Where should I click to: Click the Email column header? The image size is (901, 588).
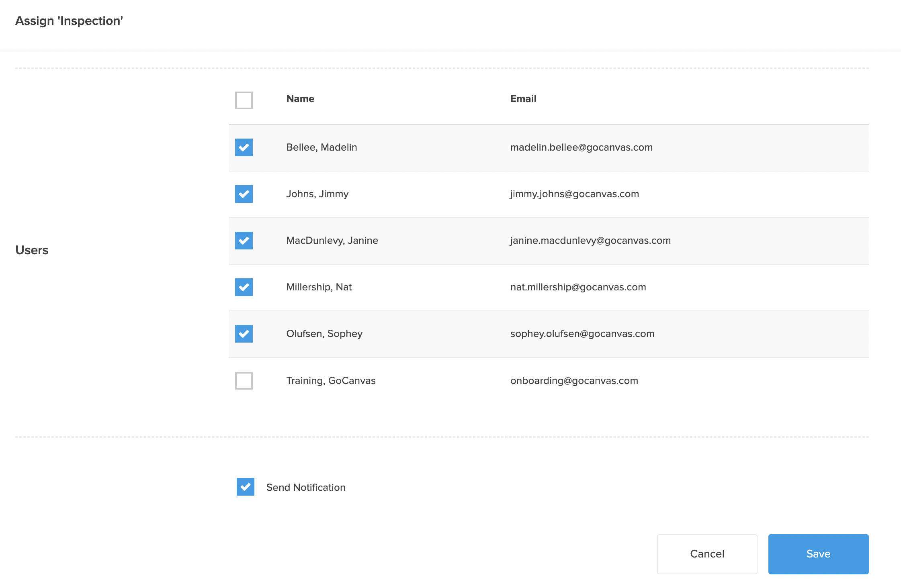click(x=523, y=98)
